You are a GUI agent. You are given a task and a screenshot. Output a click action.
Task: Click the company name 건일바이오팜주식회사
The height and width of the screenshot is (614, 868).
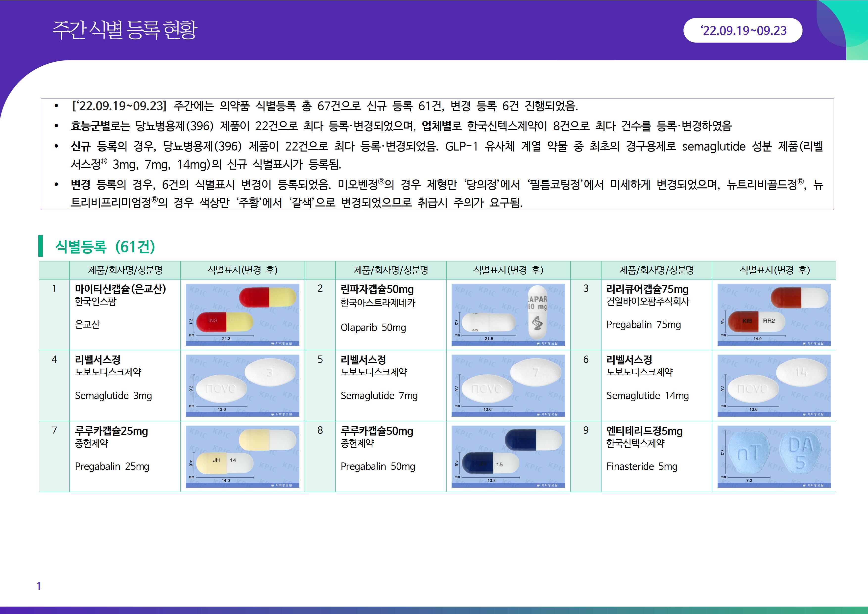pyautogui.click(x=648, y=302)
